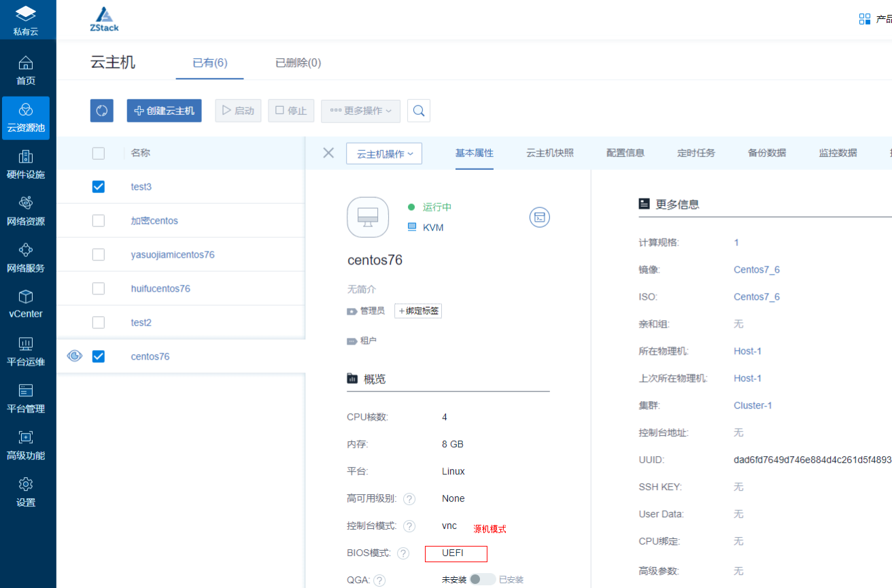Open the VM console icon
Screen dimensions: 892x588
(539, 217)
